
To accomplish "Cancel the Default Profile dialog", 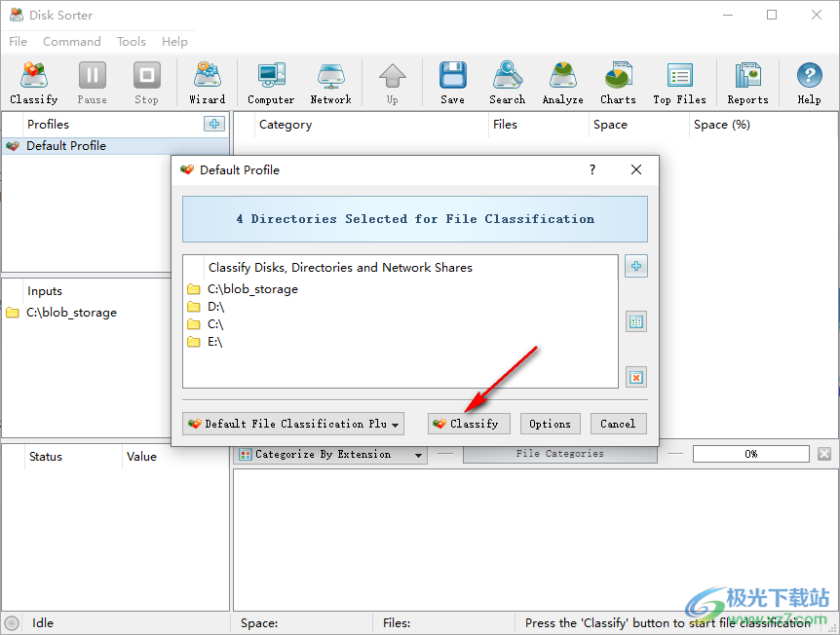I will click(x=618, y=424).
